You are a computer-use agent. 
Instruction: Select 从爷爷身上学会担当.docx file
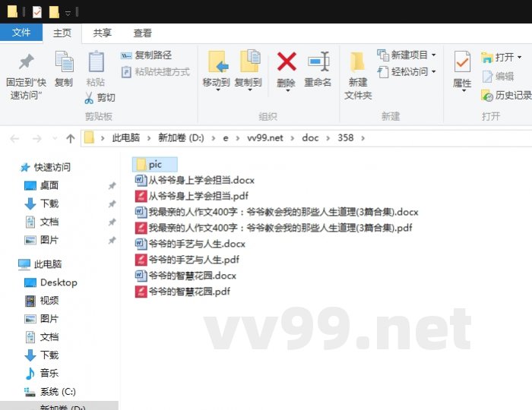(x=195, y=180)
